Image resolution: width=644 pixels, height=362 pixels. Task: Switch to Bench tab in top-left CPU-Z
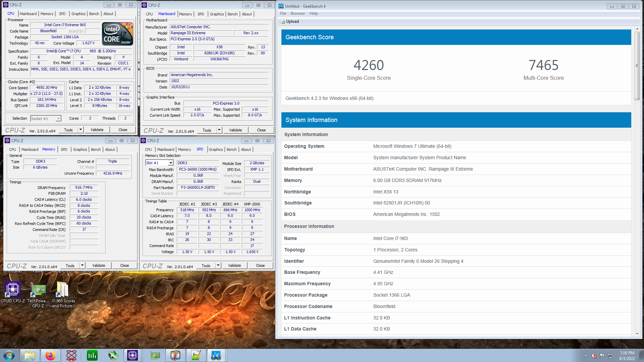tap(94, 14)
